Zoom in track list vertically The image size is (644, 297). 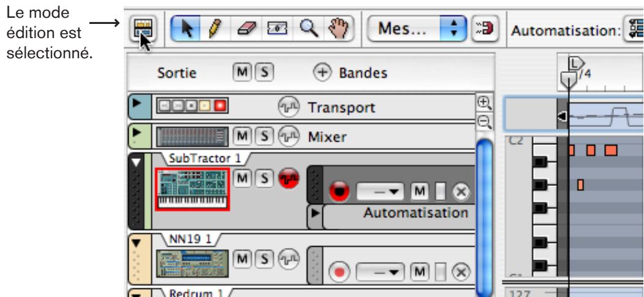point(485,102)
